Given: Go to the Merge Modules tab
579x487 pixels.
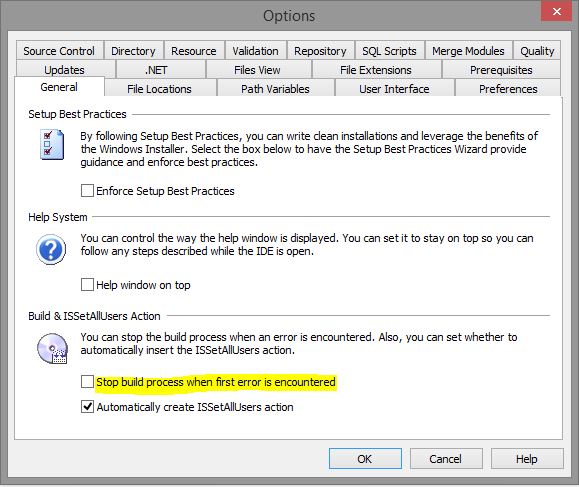Looking at the screenshot, I should 468,51.
